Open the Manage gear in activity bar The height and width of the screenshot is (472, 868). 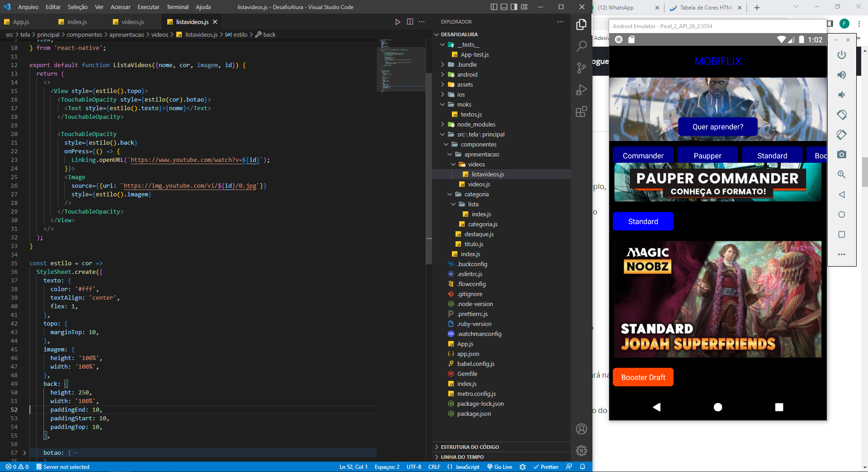coord(582,451)
